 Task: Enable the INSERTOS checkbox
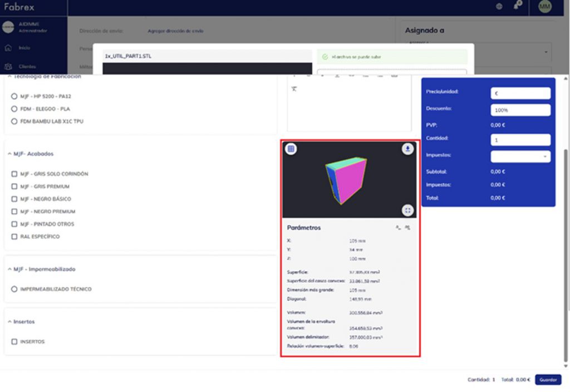14,341
